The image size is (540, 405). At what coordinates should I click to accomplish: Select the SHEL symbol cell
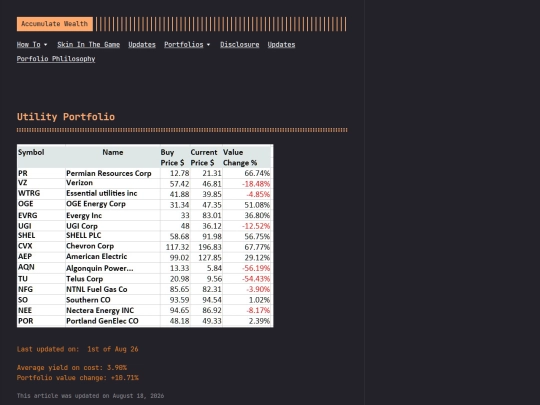tap(27, 236)
